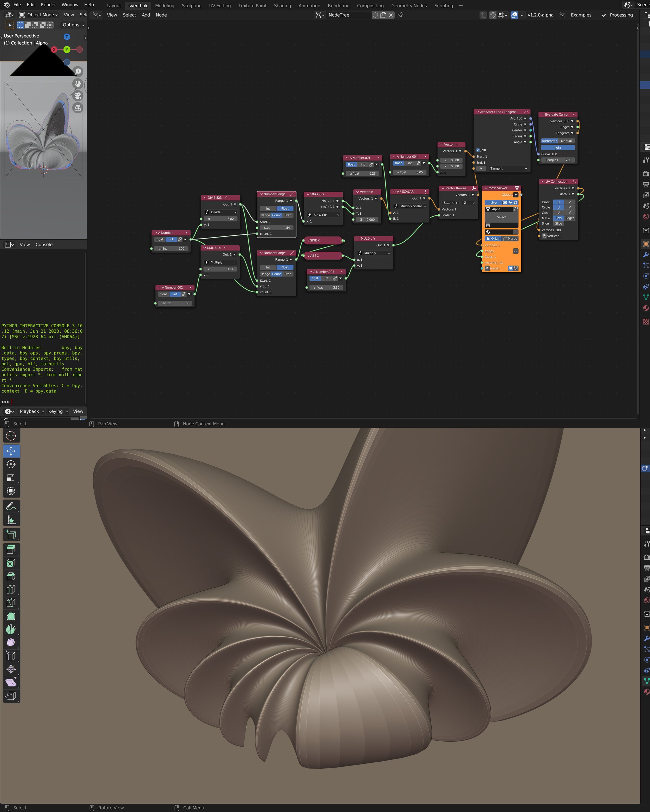Image resolution: width=650 pixels, height=812 pixels.
Task: Select the Annotate pencil tool
Action: click(x=11, y=506)
